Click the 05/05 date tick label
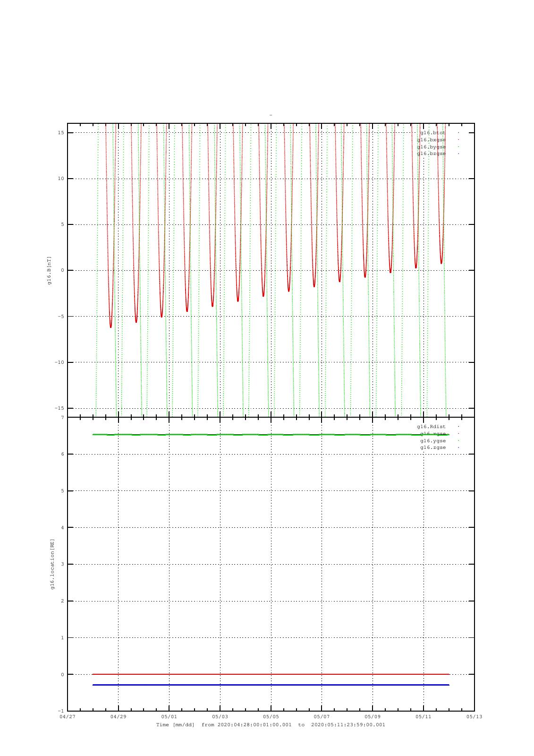The height and width of the screenshot is (756, 534). point(271,717)
